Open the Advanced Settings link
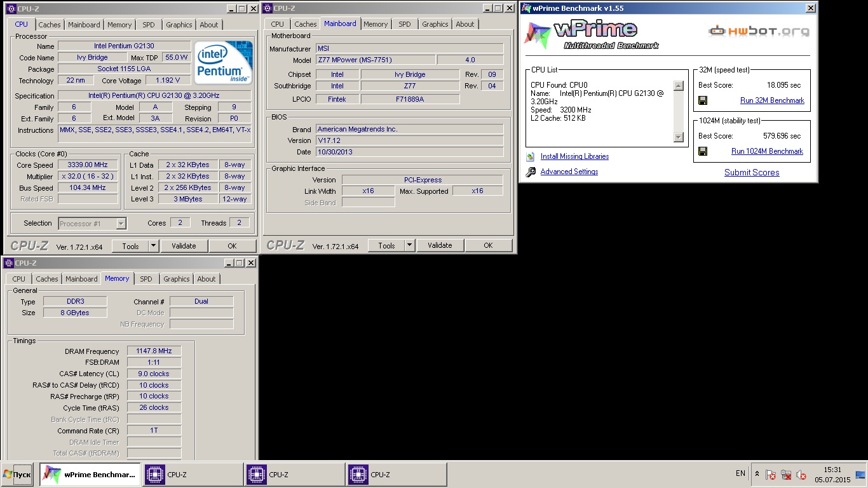The width and height of the screenshot is (868, 488). (x=569, y=172)
